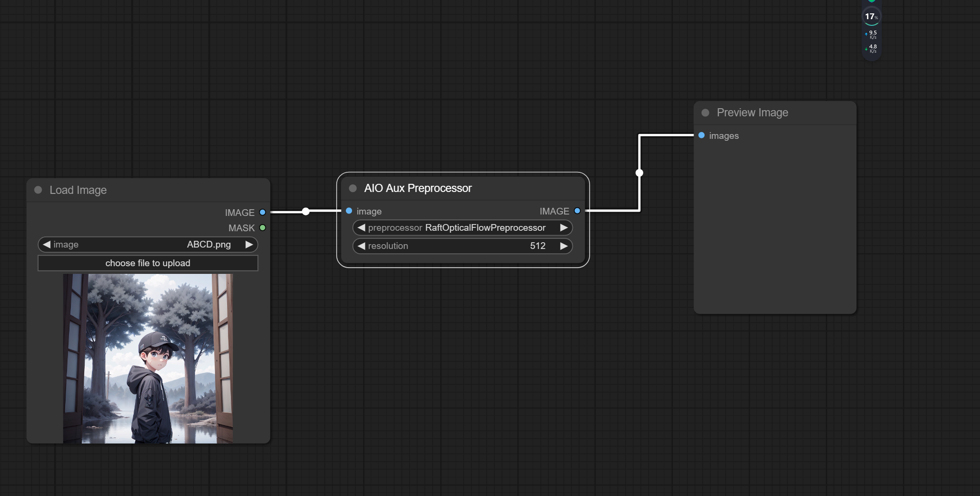The height and width of the screenshot is (496, 980).
Task: Collapse the Preview Image node via its header dot
Action: [x=704, y=112]
